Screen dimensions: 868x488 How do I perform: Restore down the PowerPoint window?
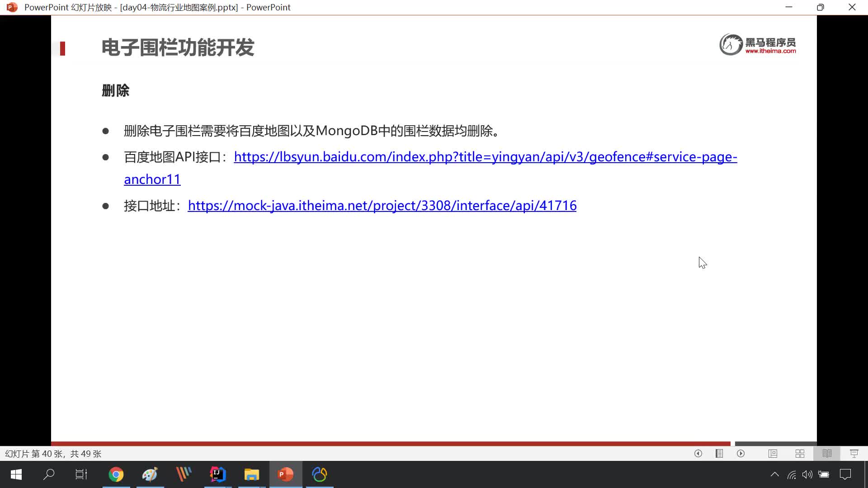(x=821, y=7)
